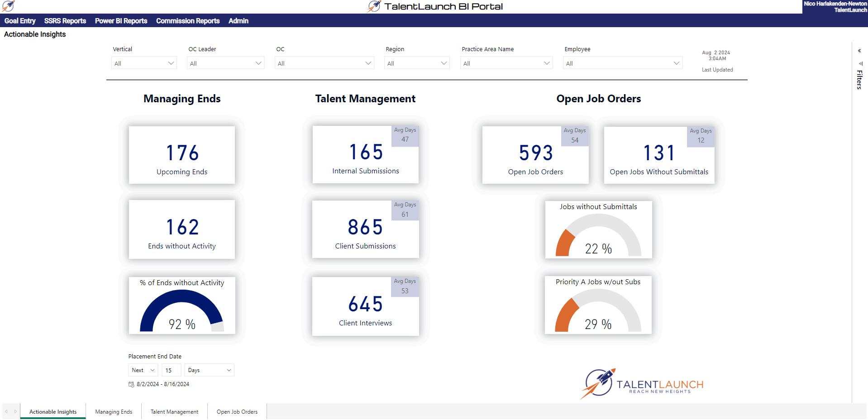868x420 pixels.
Task: Open the Commission Reports menu
Action: [x=188, y=21]
